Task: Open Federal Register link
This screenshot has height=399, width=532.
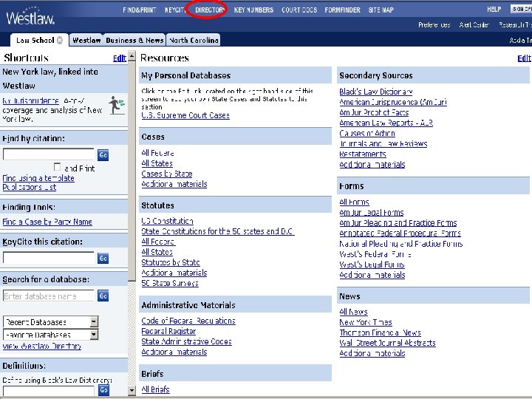Action: point(168,331)
